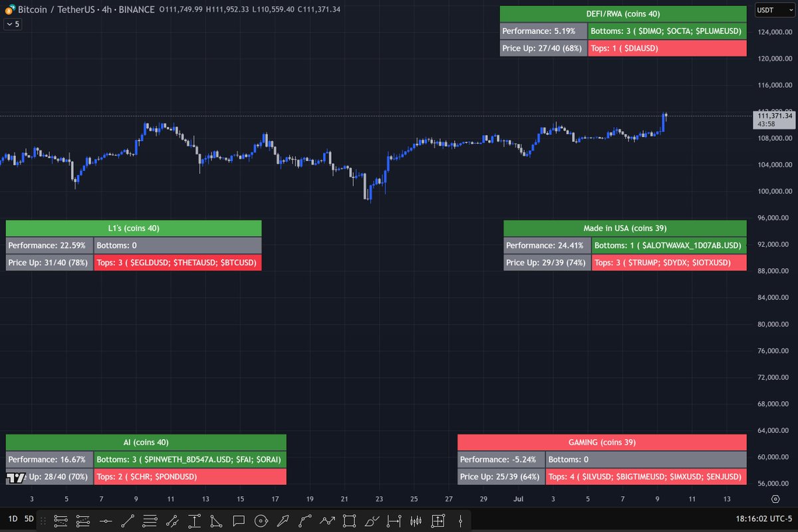Image resolution: width=798 pixels, height=532 pixels.
Task: Click Tops cell listing $EGLDUSD; $THETAUSD; $BTCUSD
Action: (x=178, y=263)
